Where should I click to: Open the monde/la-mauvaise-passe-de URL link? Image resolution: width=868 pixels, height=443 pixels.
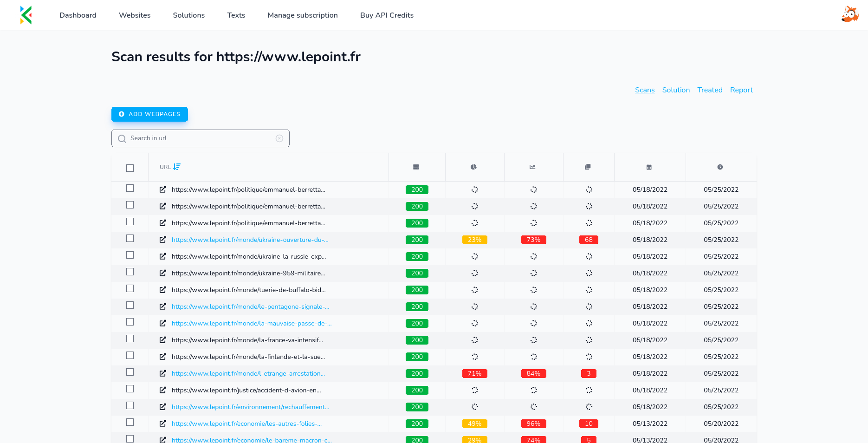pos(252,323)
